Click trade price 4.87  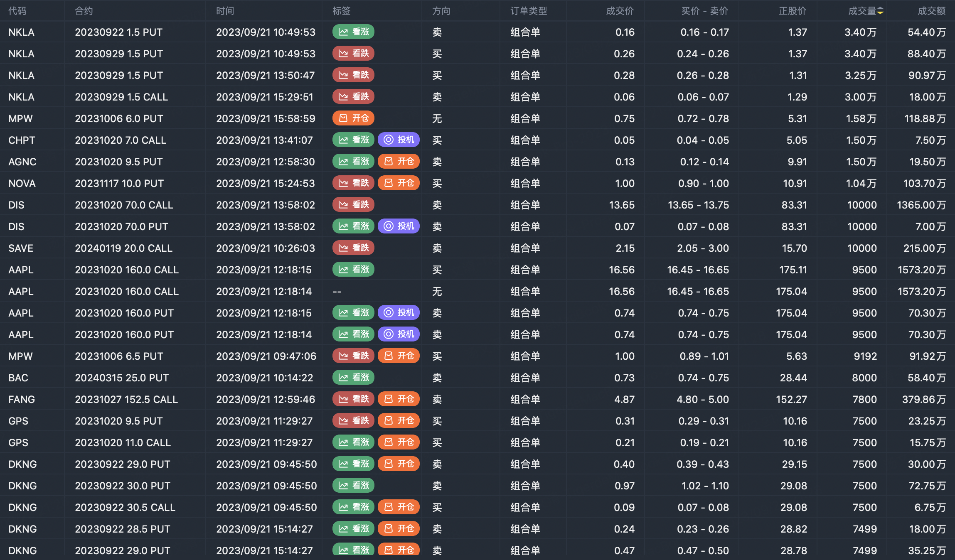(x=625, y=399)
